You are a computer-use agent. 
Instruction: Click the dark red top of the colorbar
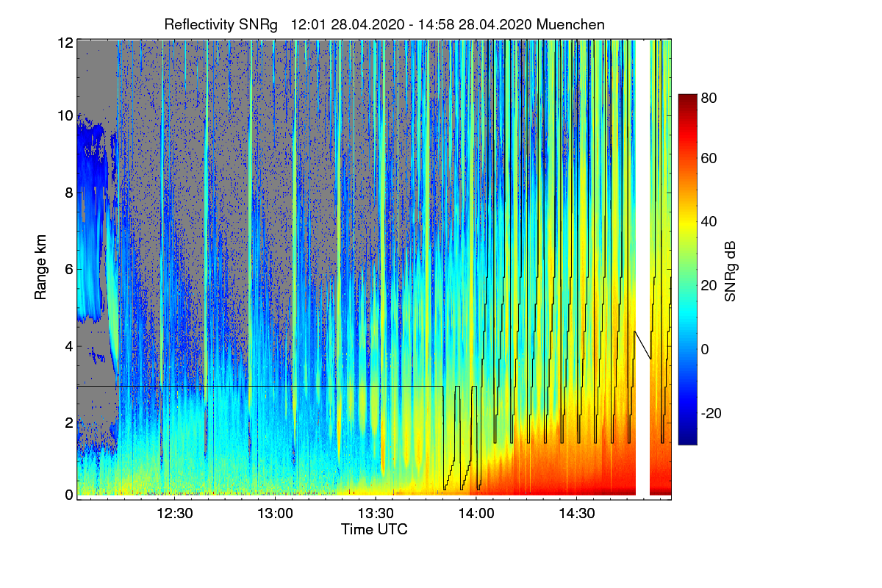click(x=687, y=99)
